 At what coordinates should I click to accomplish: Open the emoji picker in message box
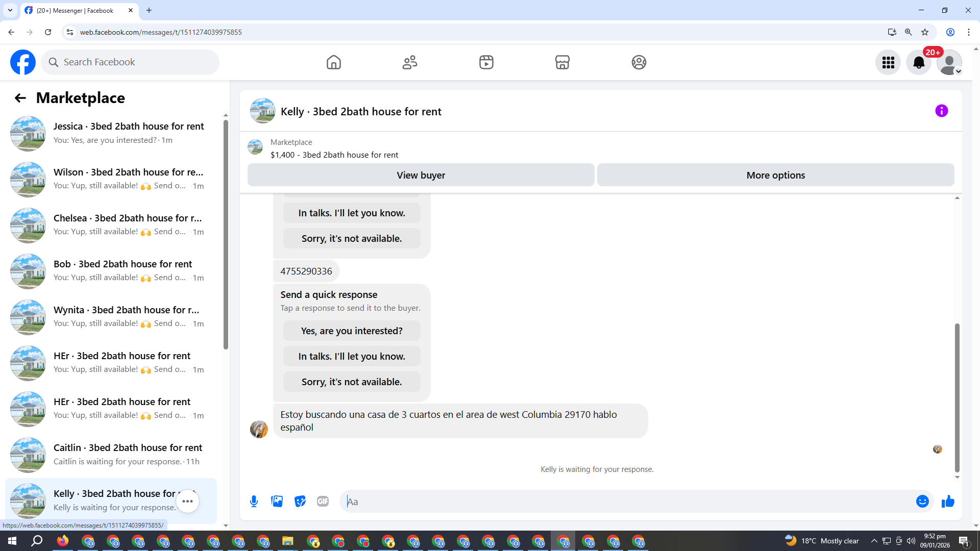tap(922, 502)
